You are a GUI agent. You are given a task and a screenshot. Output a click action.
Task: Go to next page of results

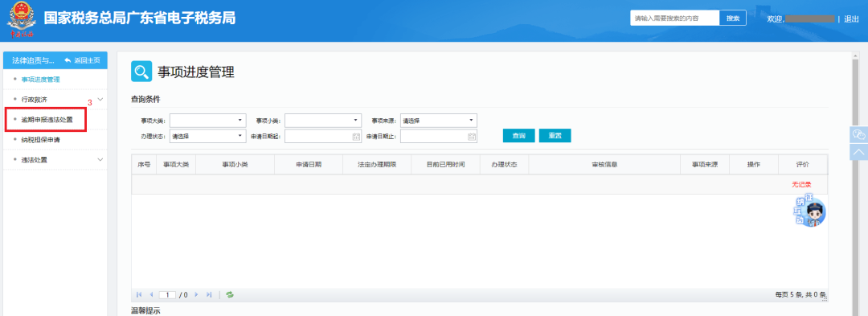tap(196, 295)
